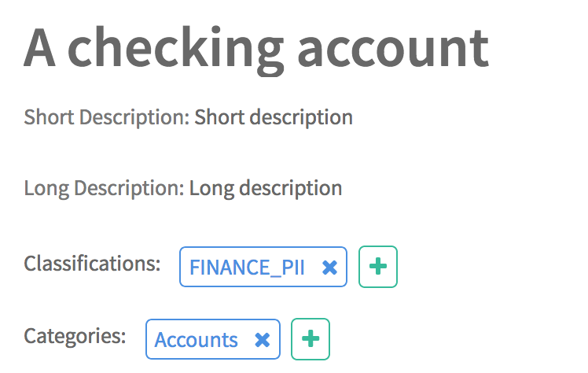The height and width of the screenshot is (373, 588).
Task: Delete Accounts from Categories
Action: [x=263, y=340]
